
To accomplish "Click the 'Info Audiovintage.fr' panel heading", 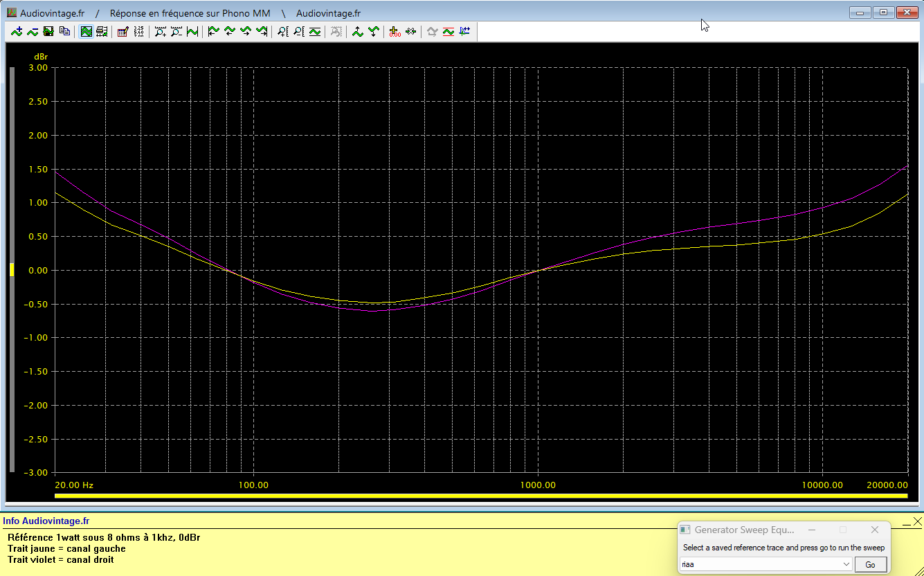I will tap(46, 521).
